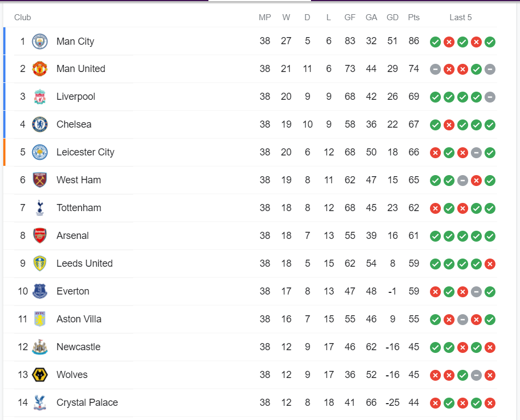Click the Man United club crest
Viewport: 520px width, 420px height.
click(x=40, y=69)
